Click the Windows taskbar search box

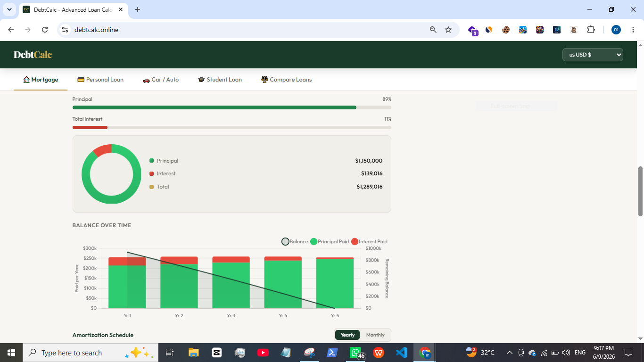91,353
